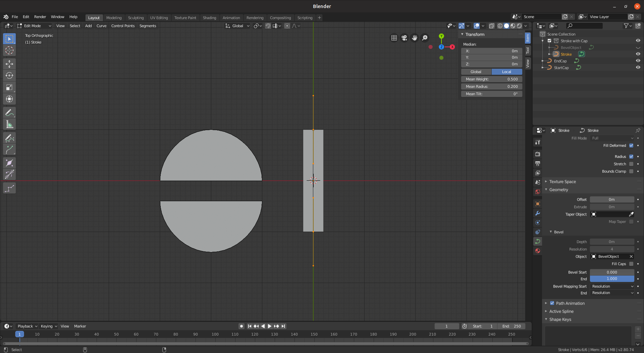Collapse the Geometry panel
Viewport: 644px width, 353px height.
(x=558, y=190)
